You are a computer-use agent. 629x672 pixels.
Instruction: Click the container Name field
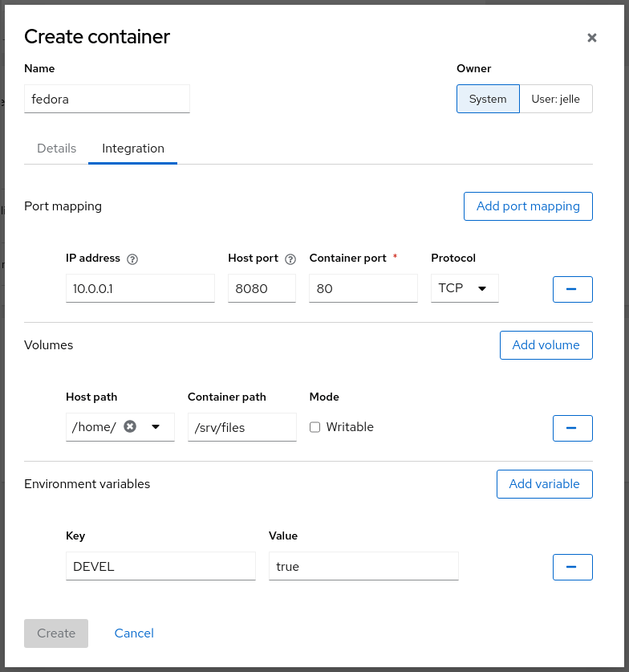107,100
